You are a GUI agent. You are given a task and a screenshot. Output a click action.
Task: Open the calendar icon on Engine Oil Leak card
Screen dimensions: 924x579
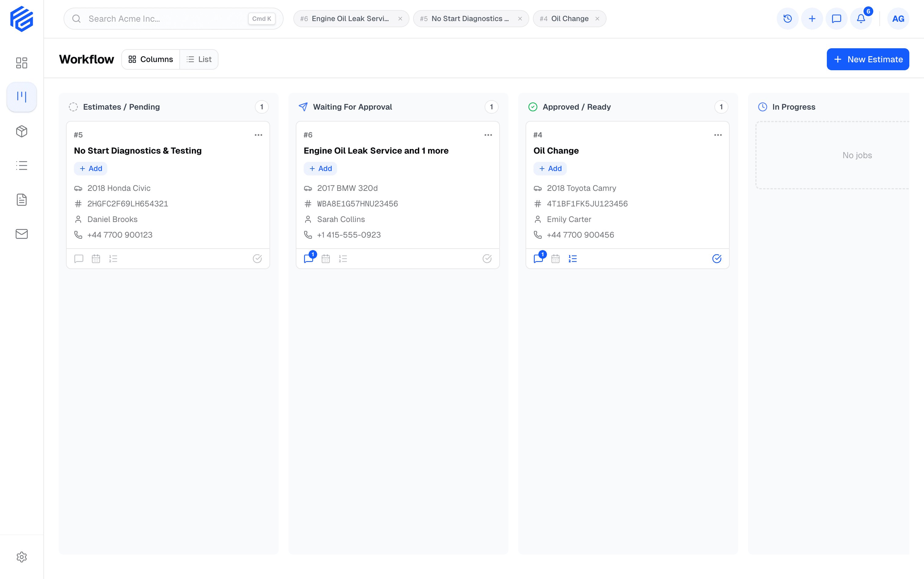[x=326, y=258]
